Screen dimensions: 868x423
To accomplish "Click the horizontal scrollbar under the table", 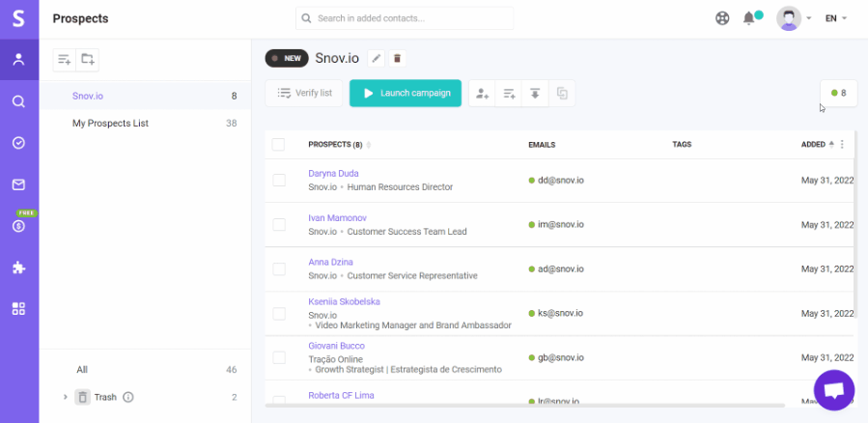I will [x=525, y=406].
